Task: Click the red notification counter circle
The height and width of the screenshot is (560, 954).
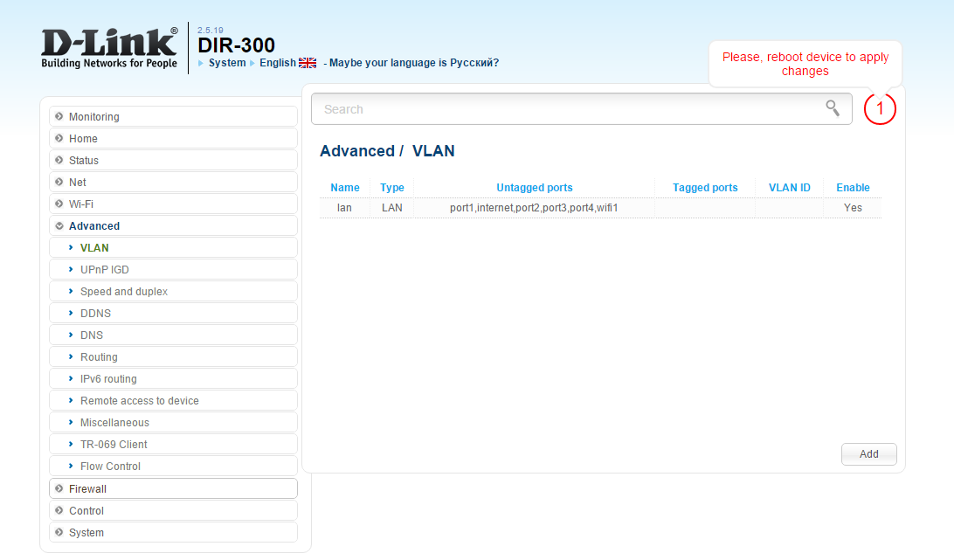Action: click(880, 109)
